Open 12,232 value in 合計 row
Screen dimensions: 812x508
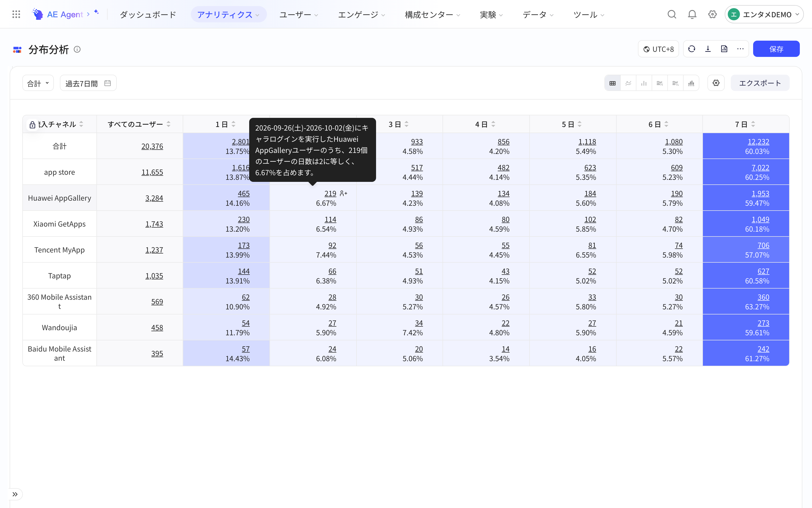click(758, 142)
